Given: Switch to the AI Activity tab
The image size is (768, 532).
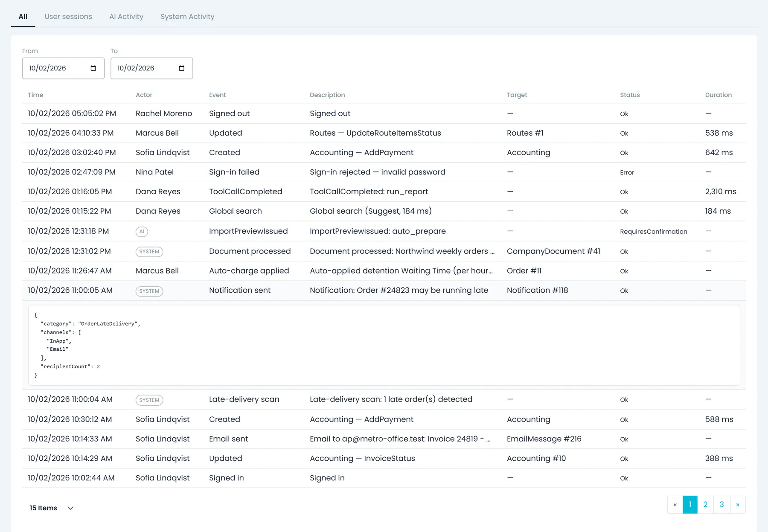Looking at the screenshot, I should click(x=126, y=17).
